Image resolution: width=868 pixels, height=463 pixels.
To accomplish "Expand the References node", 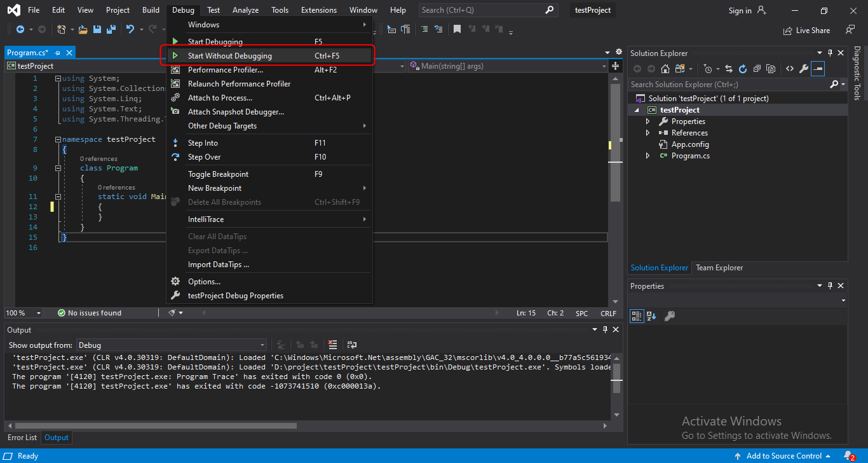I will tap(648, 133).
